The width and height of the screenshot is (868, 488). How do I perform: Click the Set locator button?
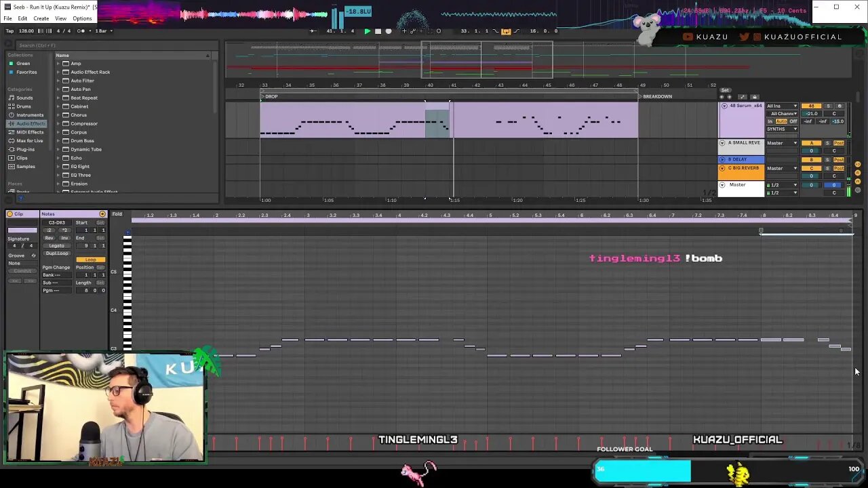(725, 89)
